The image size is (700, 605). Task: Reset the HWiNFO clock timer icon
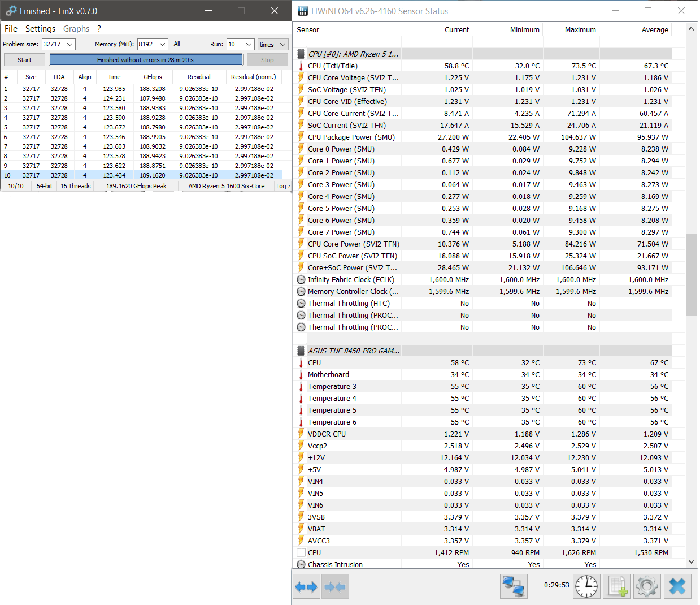pos(586,586)
